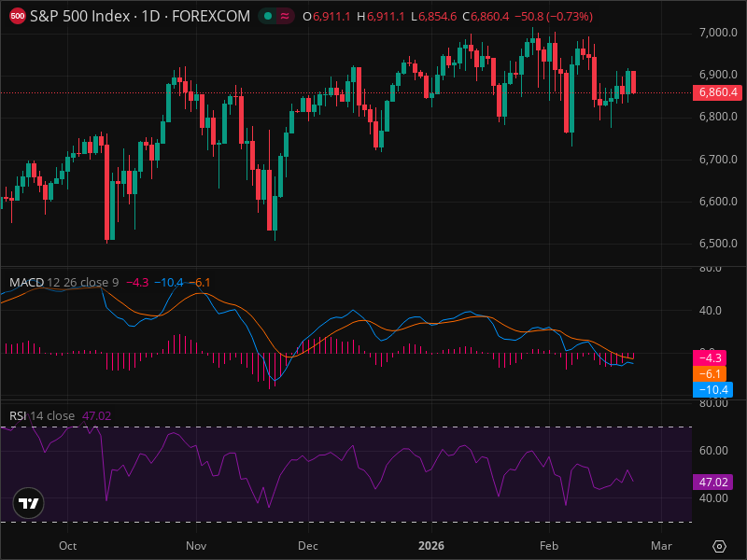Click the pink approximate data indicator icon

point(285,16)
